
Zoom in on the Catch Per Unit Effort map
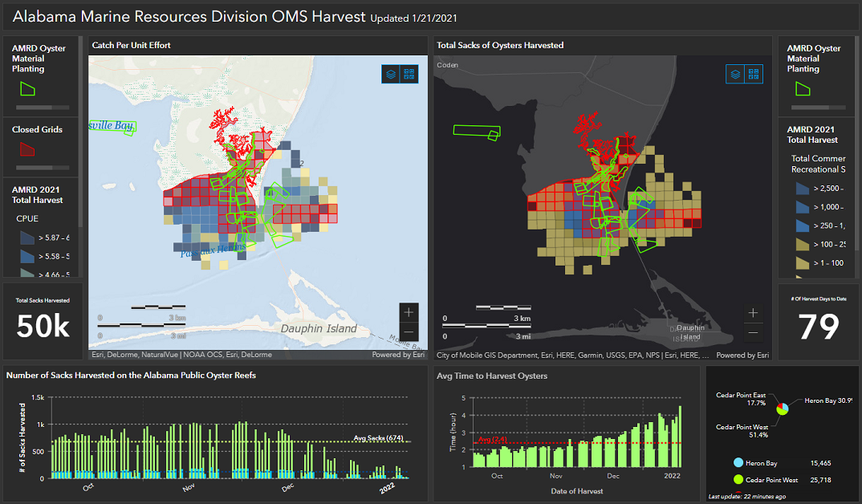[x=408, y=312]
